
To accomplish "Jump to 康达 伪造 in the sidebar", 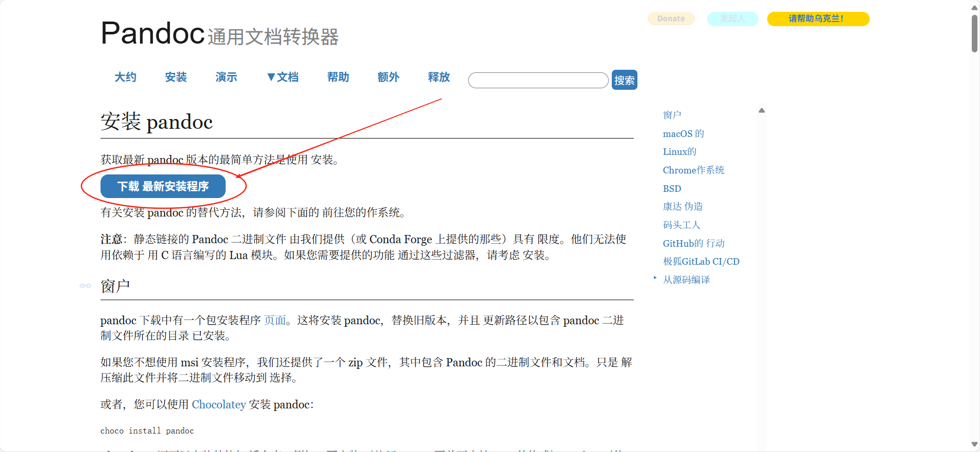I will pyautogui.click(x=683, y=206).
